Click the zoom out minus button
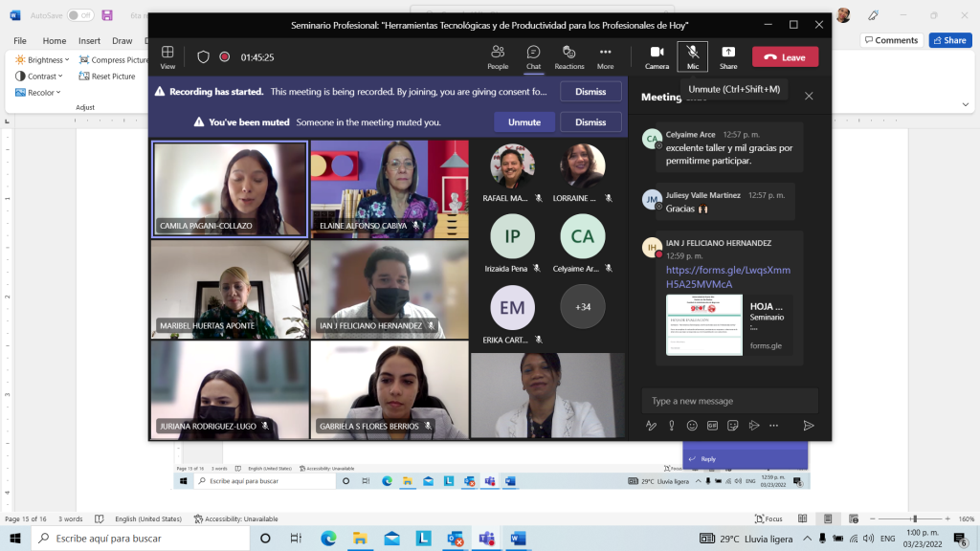The width and height of the screenshot is (980, 551). coord(873,518)
